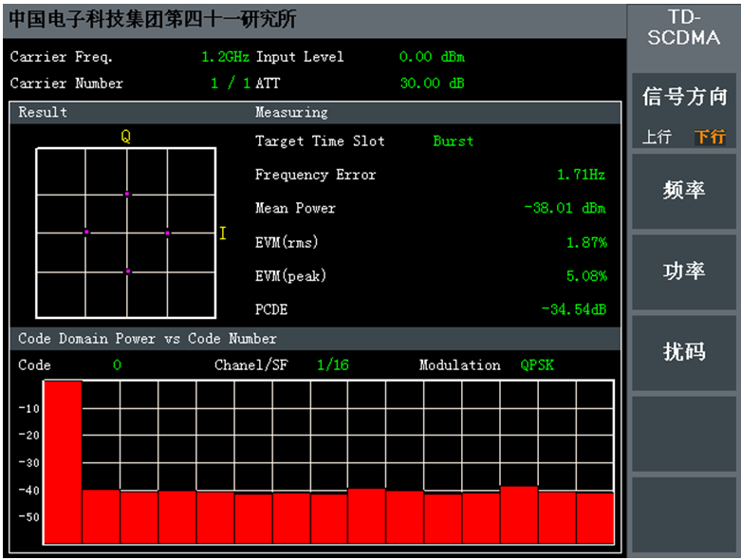This screenshot has height=560, width=741.
Task: Switch signal direction to 下行 (downlink)
Action: tap(709, 138)
